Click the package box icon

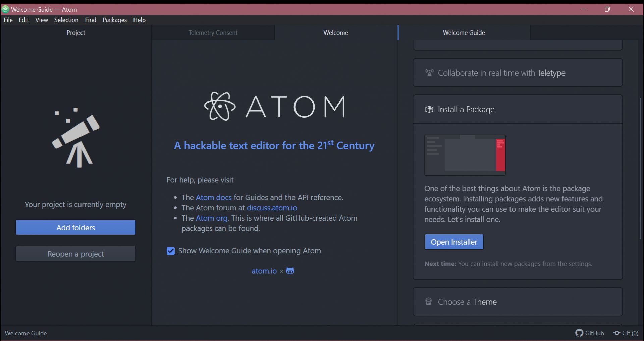429,110
